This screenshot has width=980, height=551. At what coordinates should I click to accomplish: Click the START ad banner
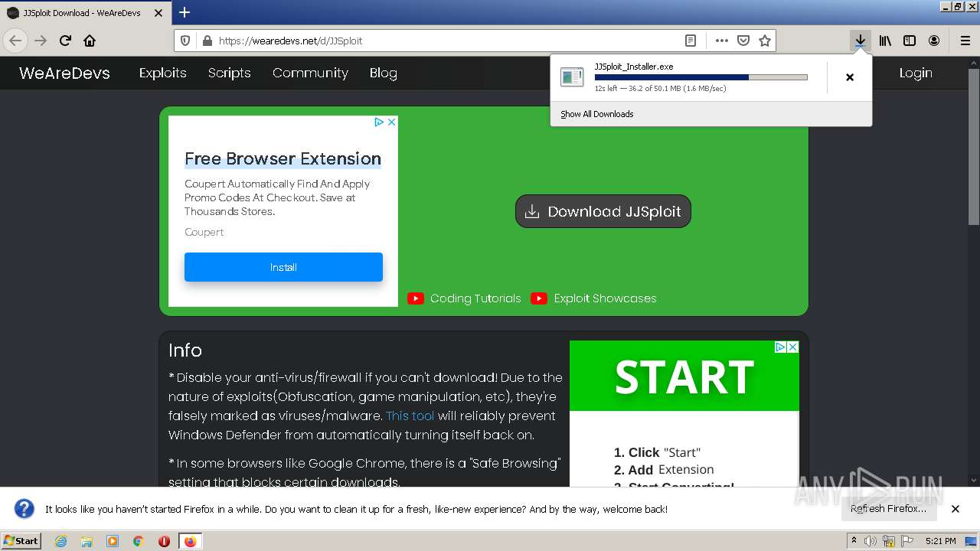[684, 376]
